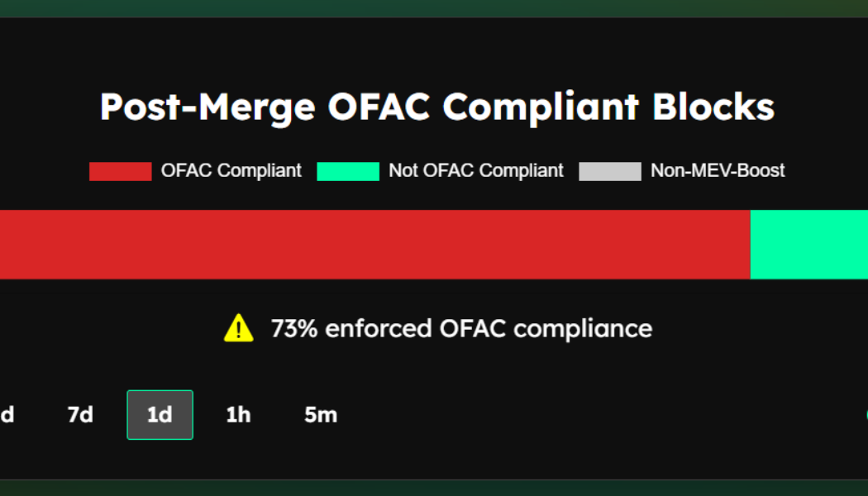Switch to the 7d time range
This screenshot has height=496, width=868.
[x=80, y=415]
